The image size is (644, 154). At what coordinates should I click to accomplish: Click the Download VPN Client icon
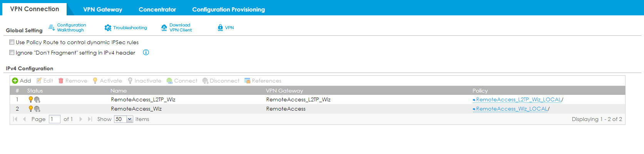pos(164,28)
